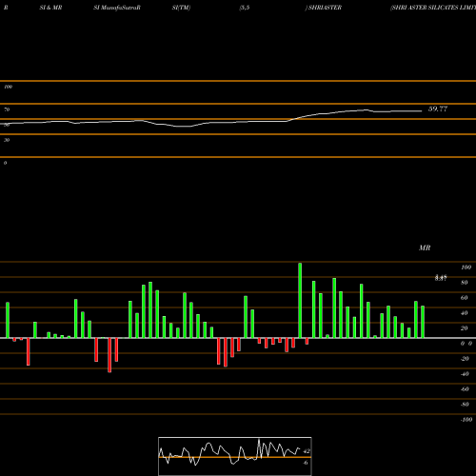Screen dimensions: 476x476
Task: Click the "(SHRI ASTER SILICATES LIMIT" company name
Action: 433,8
